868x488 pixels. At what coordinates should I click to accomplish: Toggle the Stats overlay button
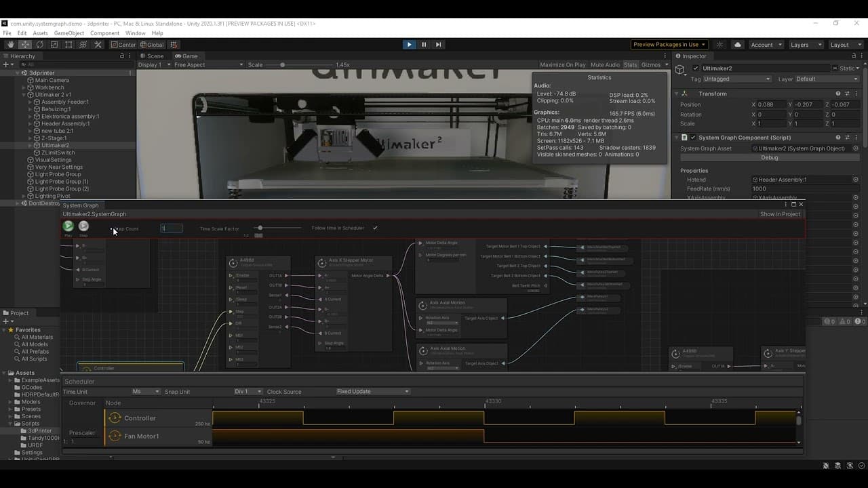[631, 65]
